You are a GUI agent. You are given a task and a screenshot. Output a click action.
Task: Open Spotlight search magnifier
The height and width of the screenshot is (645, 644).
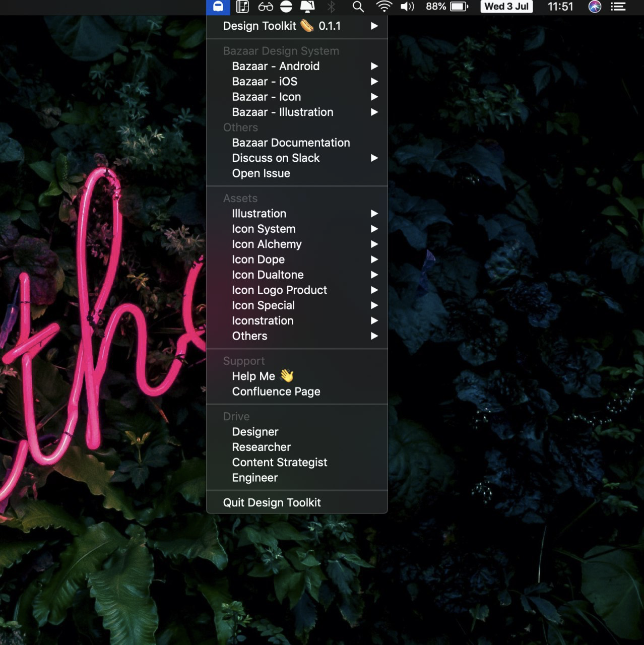pos(358,7)
